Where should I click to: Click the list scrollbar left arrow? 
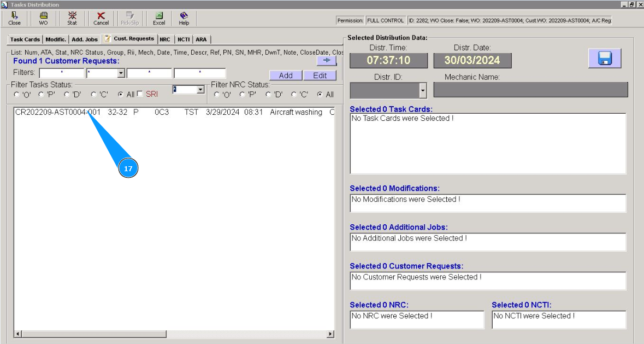pos(17,334)
